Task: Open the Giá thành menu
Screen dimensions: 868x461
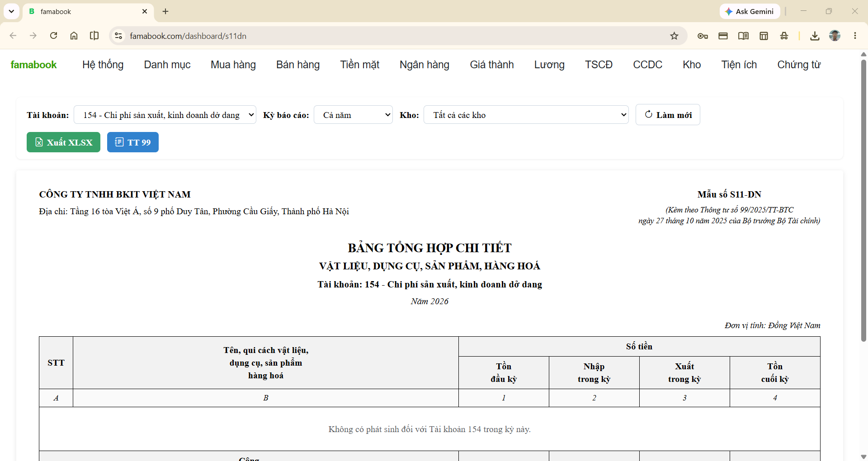Action: [x=492, y=65]
